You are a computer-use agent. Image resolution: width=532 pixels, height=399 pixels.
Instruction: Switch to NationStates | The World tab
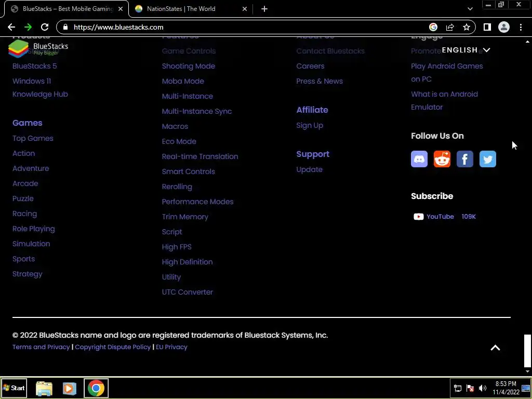click(x=190, y=9)
